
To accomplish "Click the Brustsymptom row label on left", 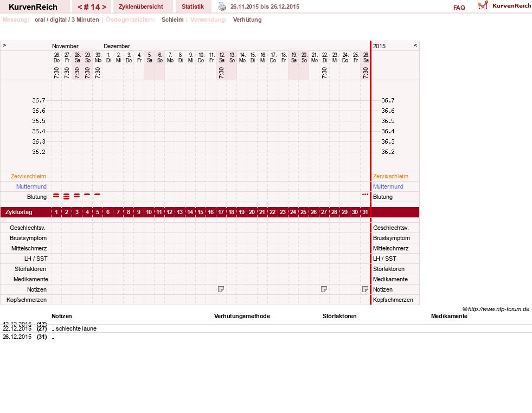I will coord(28,238).
